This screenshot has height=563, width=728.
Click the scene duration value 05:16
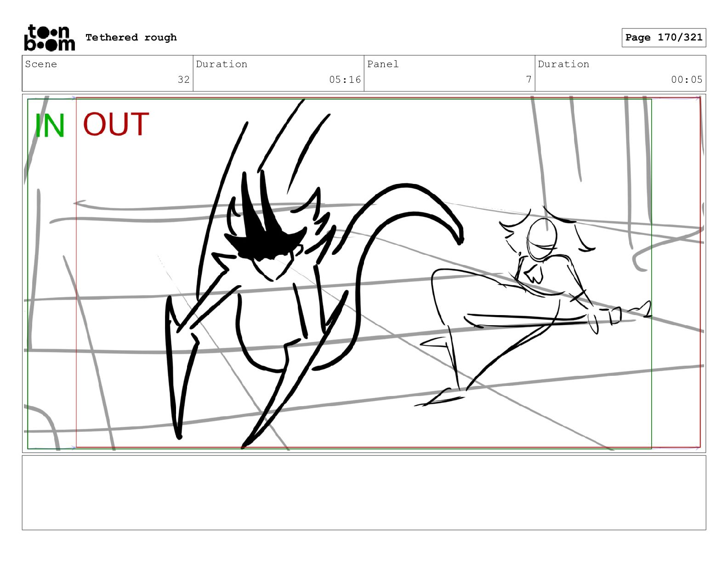(x=345, y=80)
